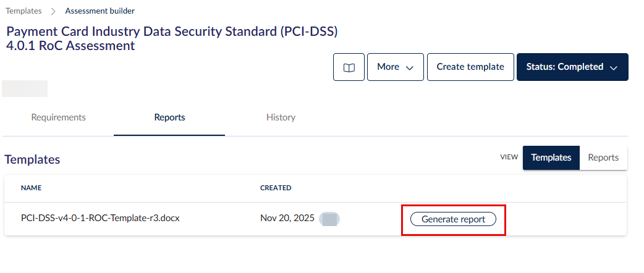The image size is (644, 273).
Task: Click the Create template button
Action: click(470, 67)
